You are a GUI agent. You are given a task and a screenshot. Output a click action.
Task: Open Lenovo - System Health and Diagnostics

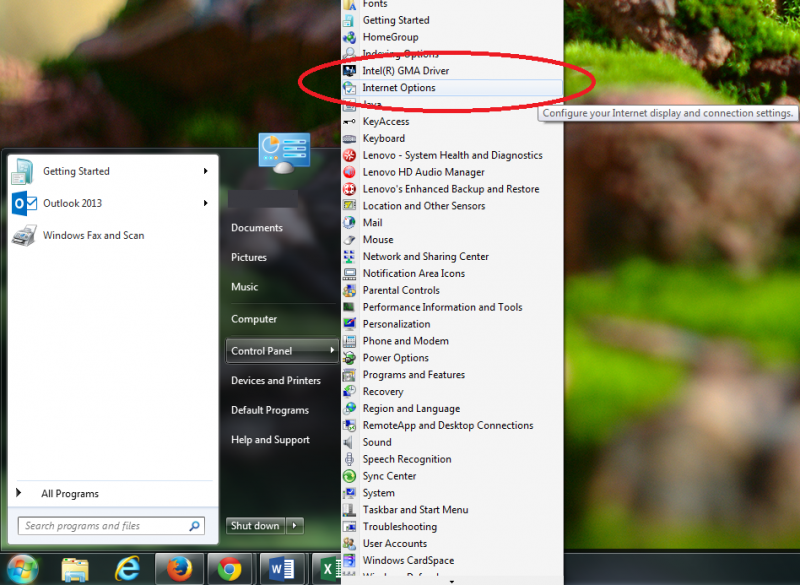click(452, 156)
